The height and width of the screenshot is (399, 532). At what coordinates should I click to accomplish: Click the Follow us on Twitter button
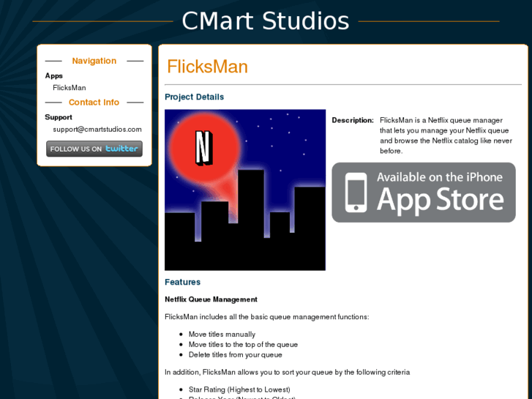[94, 149]
